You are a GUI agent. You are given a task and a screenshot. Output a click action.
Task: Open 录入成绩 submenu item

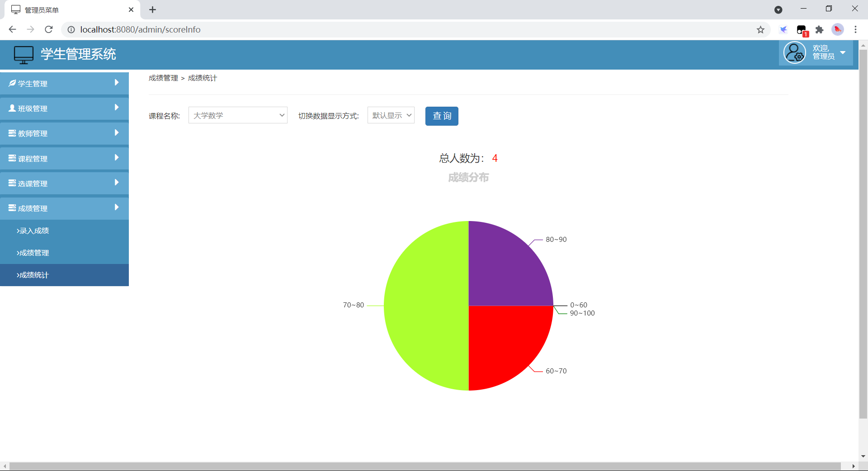(33, 231)
